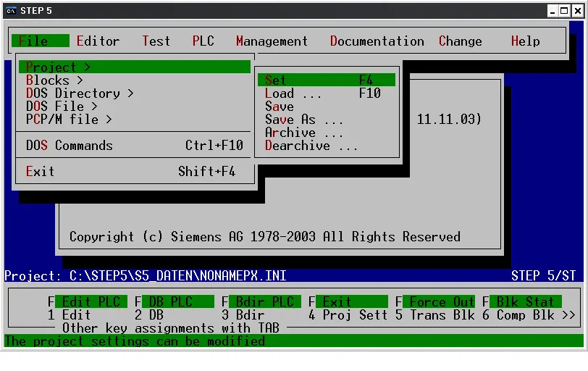Open the Test menu
Image resolution: width=588 pixels, height=371 pixels.
click(x=156, y=41)
